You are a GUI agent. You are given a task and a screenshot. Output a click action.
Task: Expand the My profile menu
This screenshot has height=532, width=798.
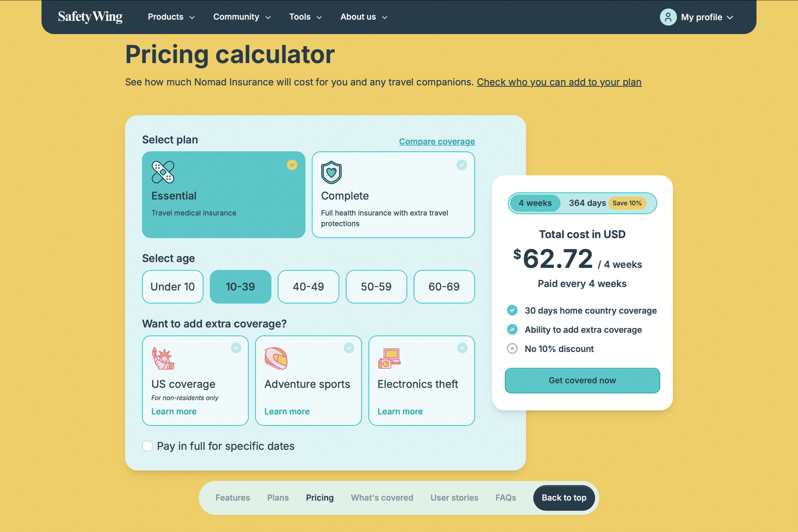pyautogui.click(x=707, y=17)
